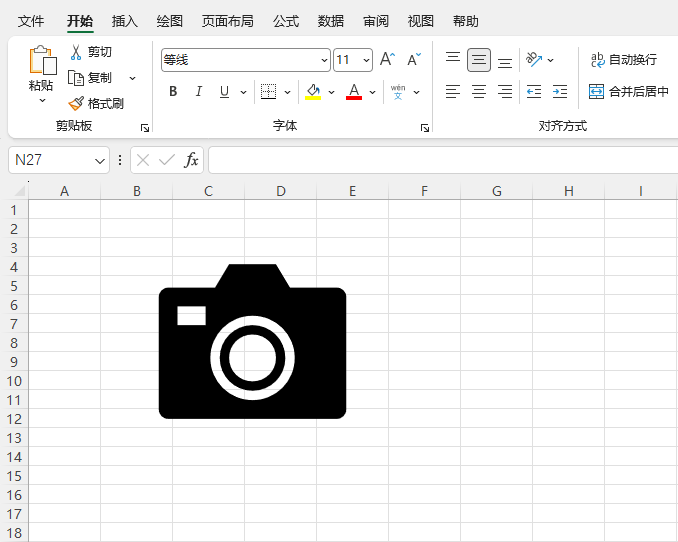The height and width of the screenshot is (542, 678).
Task: Switch to the 插入 tab
Action: click(x=125, y=21)
